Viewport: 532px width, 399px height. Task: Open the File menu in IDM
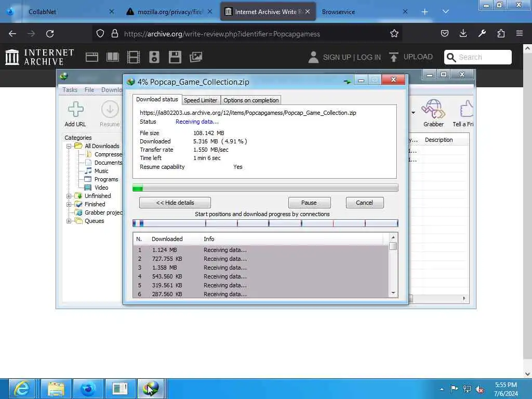coord(89,90)
